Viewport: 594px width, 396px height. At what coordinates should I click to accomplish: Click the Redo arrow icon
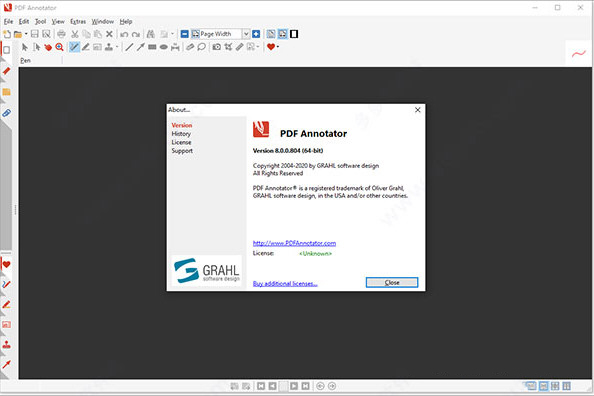click(136, 34)
